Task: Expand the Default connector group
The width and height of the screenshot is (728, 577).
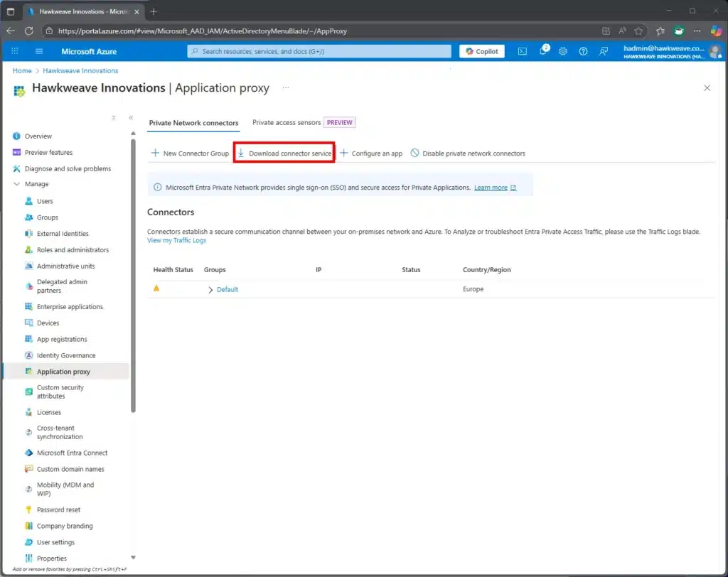Action: [211, 290]
